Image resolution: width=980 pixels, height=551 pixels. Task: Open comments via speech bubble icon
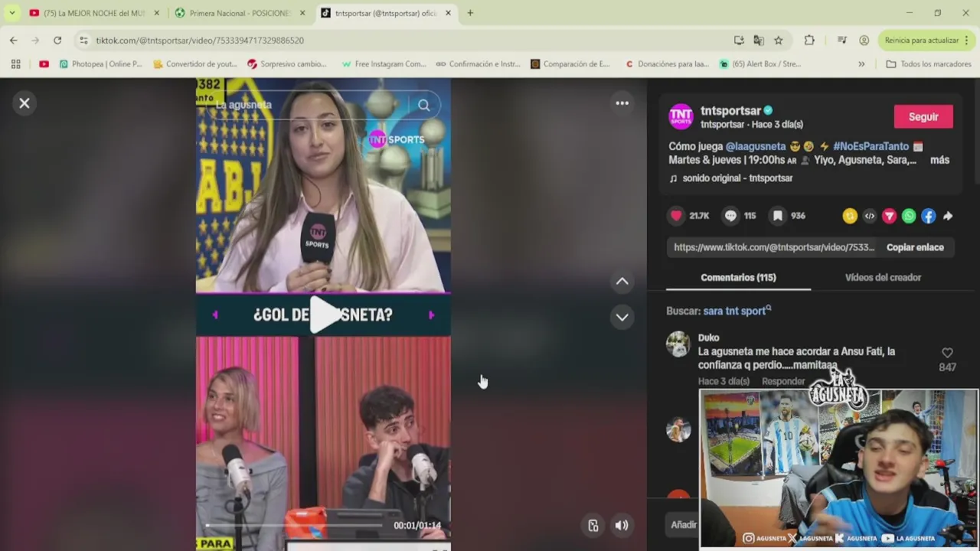(730, 216)
